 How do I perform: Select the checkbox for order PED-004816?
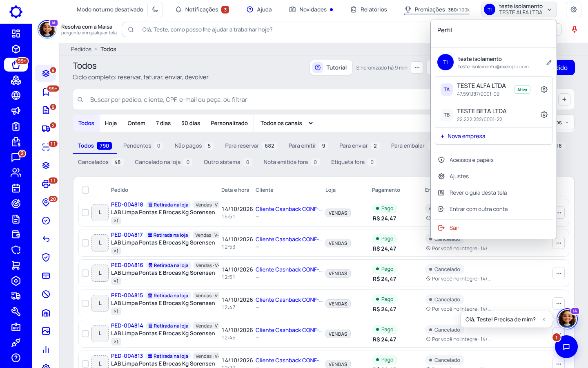85,273
